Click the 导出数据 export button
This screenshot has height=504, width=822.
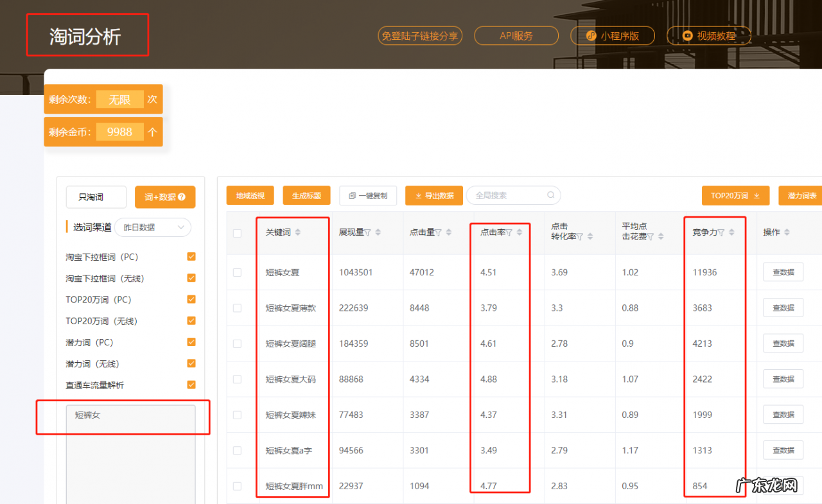(433, 196)
